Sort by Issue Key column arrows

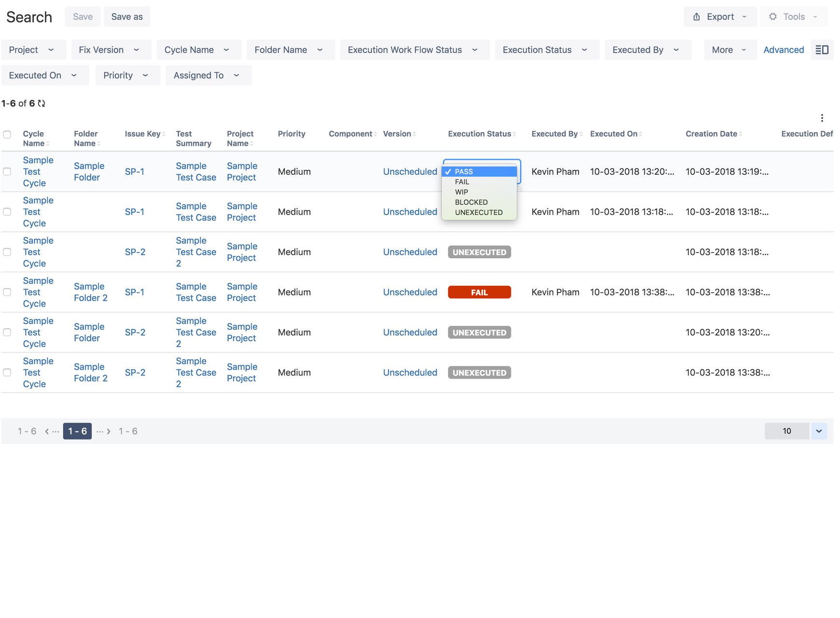pos(164,134)
